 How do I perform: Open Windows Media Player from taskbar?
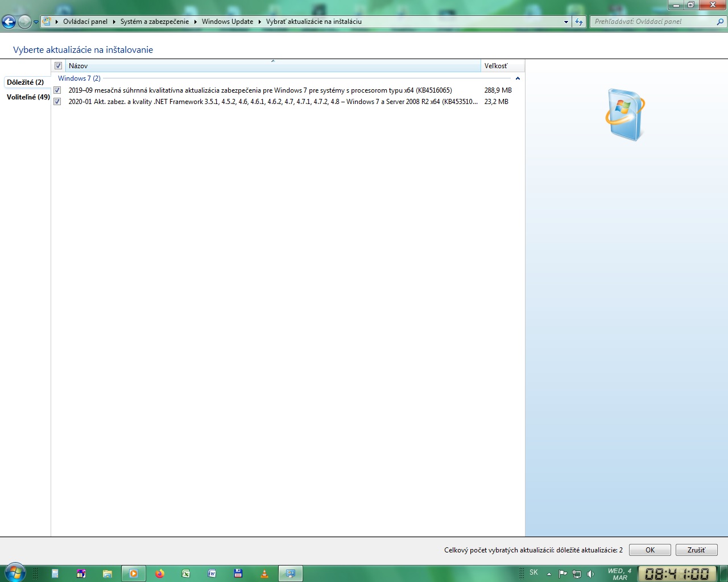click(x=134, y=573)
